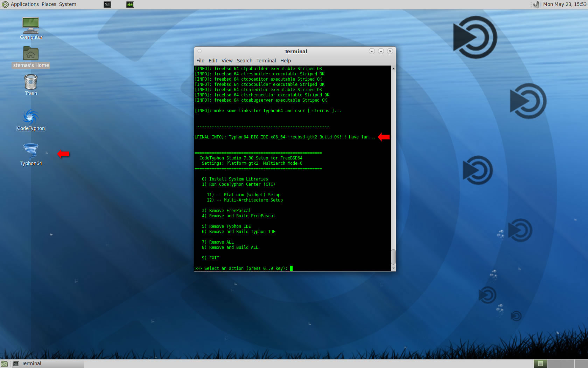Click the ctpobuilder executable Striped OK line
The width and height of the screenshot is (588, 368).
click(x=258, y=69)
